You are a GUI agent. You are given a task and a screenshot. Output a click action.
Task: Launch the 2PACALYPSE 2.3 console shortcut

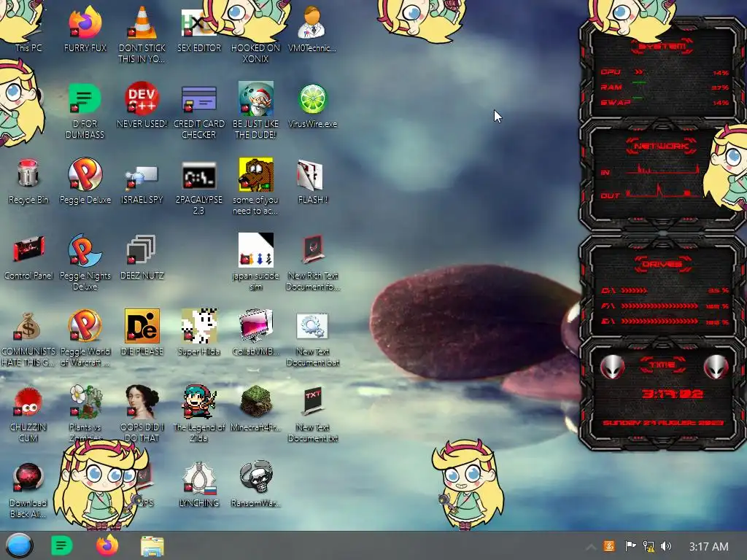pos(198,176)
